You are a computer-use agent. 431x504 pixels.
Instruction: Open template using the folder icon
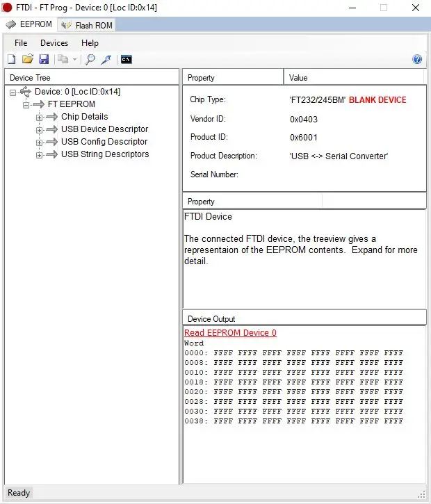pos(28,59)
